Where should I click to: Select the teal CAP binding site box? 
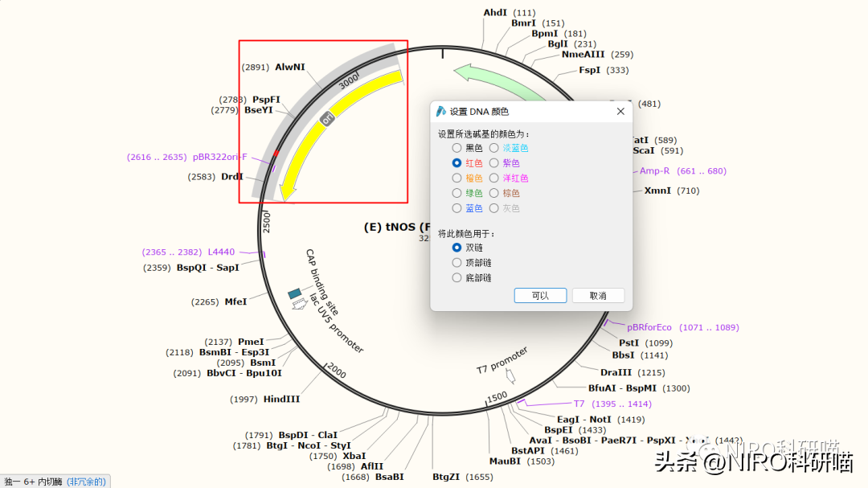pos(294,293)
